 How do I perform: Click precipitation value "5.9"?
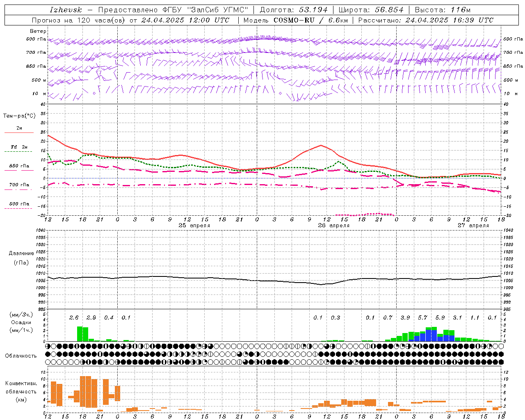click(x=440, y=318)
